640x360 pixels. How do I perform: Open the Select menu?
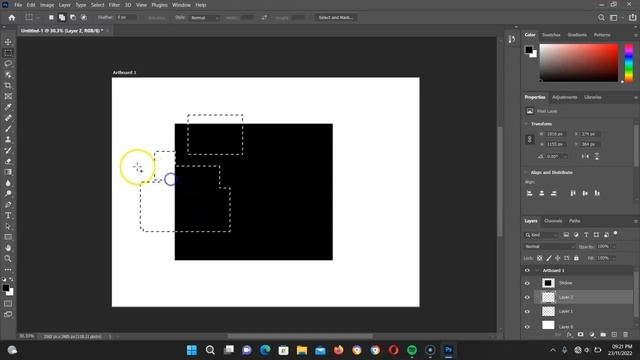[x=97, y=5]
